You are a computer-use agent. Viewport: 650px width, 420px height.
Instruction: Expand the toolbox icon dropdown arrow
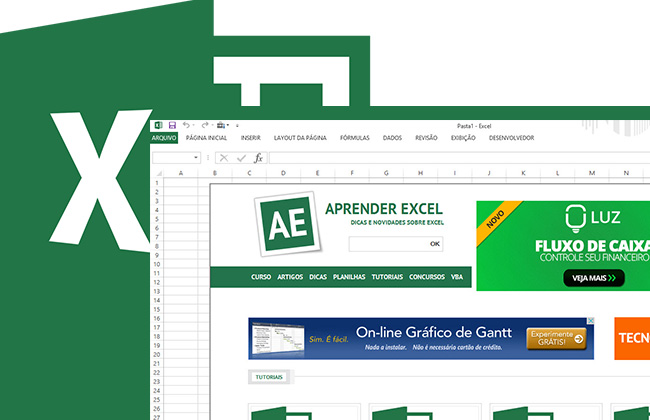coord(228,125)
